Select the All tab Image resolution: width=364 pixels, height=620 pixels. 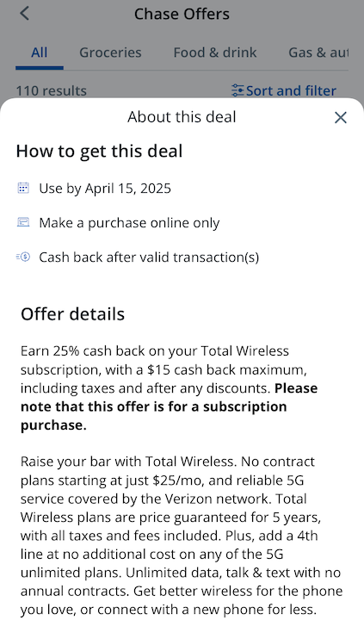(x=40, y=53)
